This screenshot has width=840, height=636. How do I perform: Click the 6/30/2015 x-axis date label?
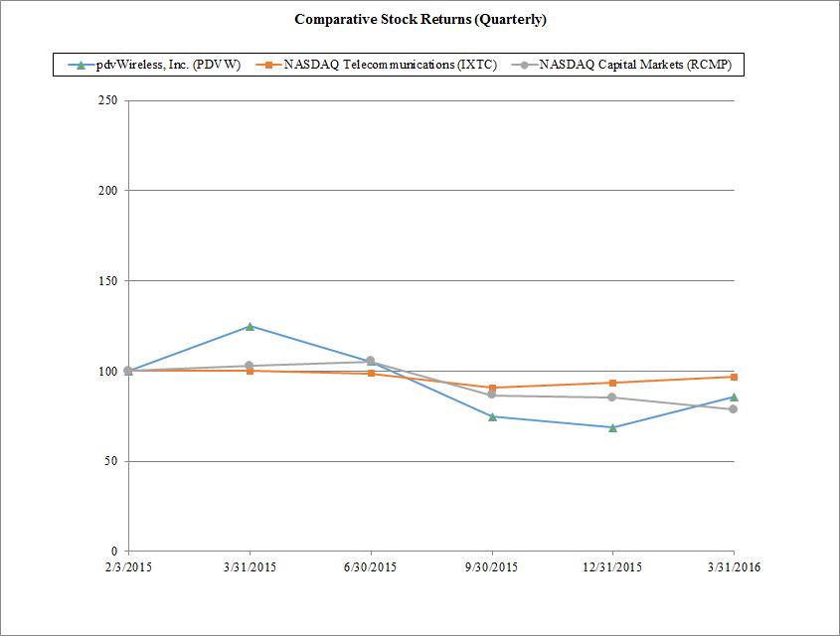pyautogui.click(x=371, y=567)
